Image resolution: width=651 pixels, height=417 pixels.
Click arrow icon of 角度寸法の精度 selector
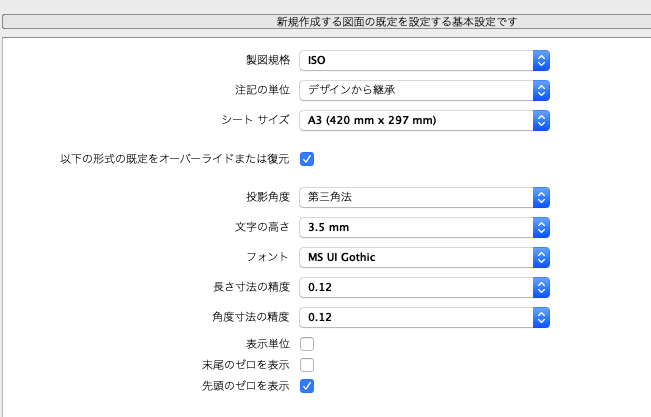(541, 317)
